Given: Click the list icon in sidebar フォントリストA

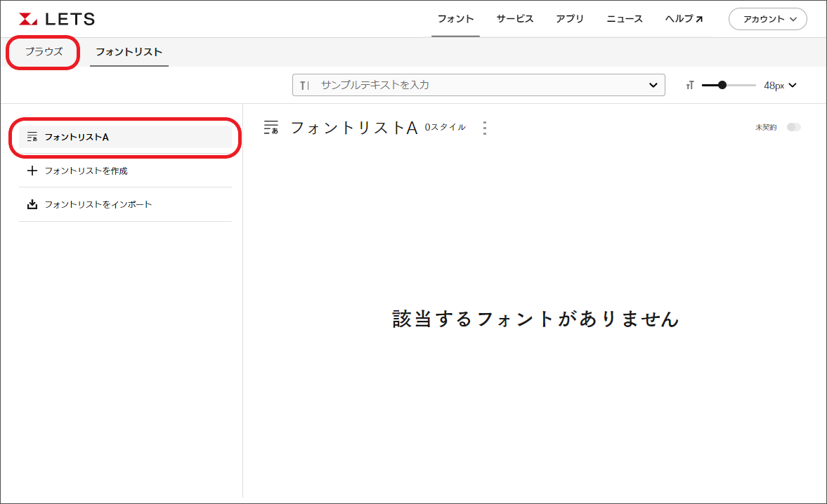Looking at the screenshot, I should 32,137.
